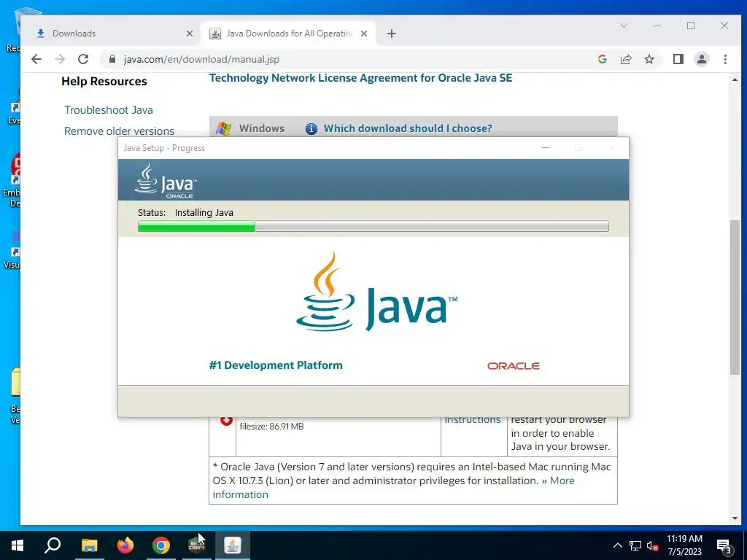The height and width of the screenshot is (560, 747).
Task: Open a new tab with the plus button
Action: coord(392,34)
